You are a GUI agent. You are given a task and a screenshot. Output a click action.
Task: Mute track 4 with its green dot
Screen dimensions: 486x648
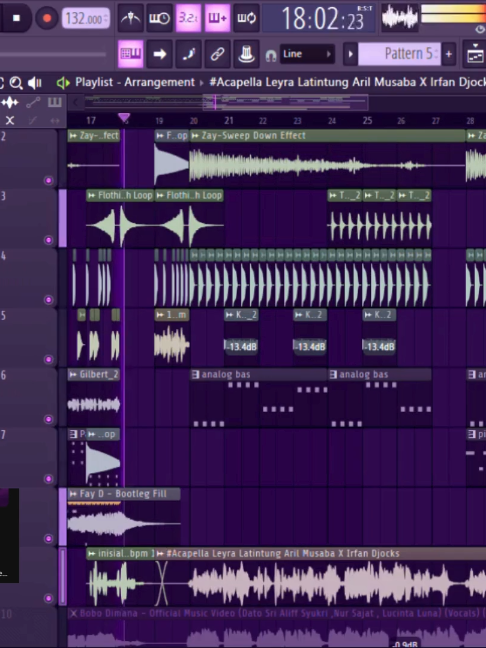[48, 300]
